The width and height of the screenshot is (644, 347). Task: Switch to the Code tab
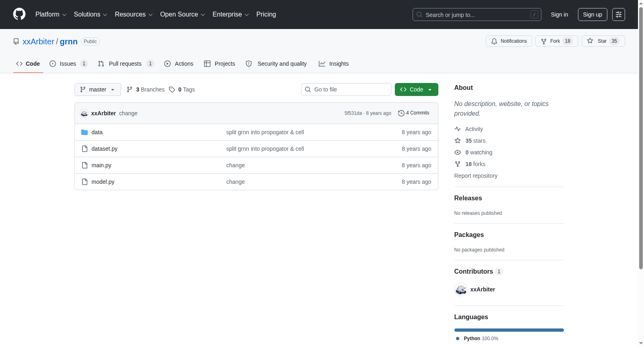pyautogui.click(x=28, y=64)
